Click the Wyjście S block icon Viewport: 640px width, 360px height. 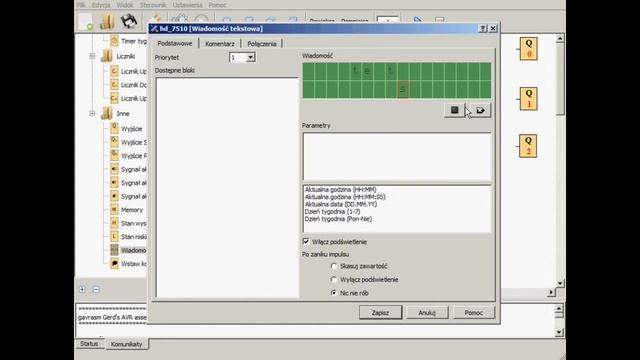114,142
